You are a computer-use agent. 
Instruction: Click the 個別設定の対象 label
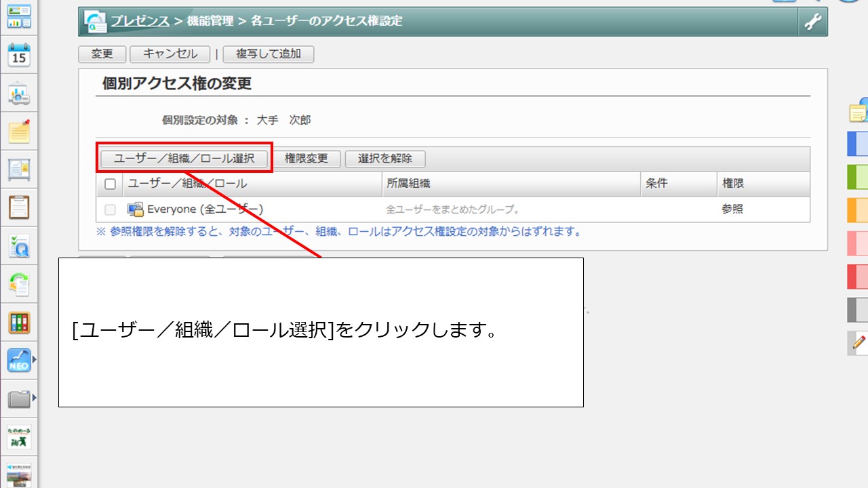(200, 120)
